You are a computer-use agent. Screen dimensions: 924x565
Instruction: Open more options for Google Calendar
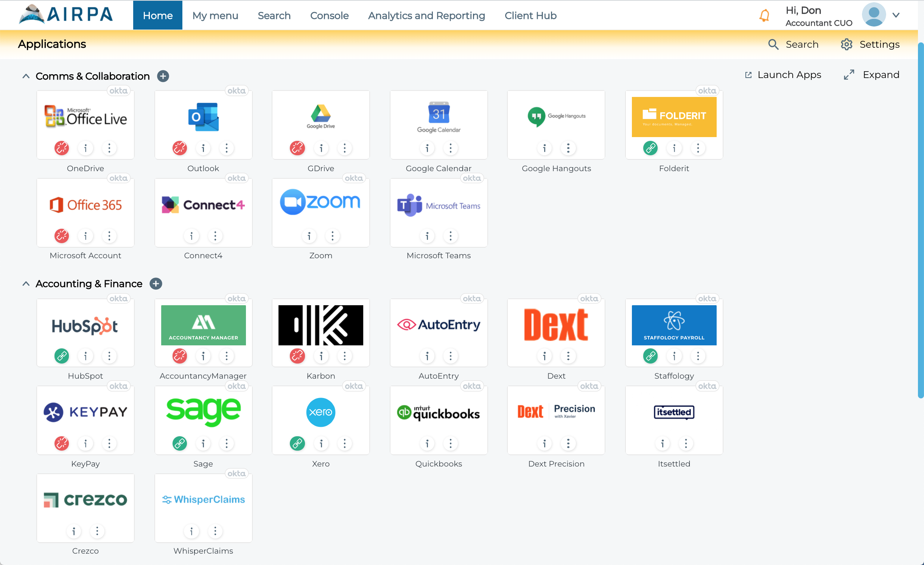[x=451, y=148]
